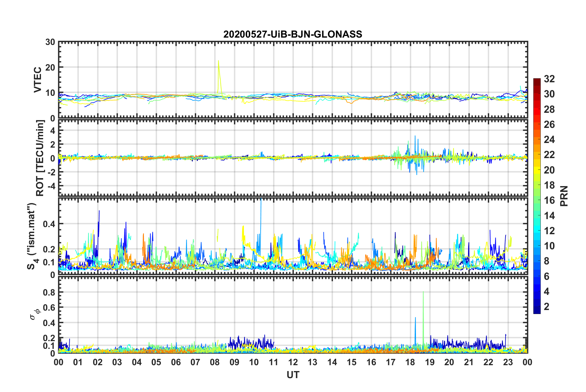Select colorbar tick label 16
The height and width of the screenshot is (392, 586).
tap(549, 200)
